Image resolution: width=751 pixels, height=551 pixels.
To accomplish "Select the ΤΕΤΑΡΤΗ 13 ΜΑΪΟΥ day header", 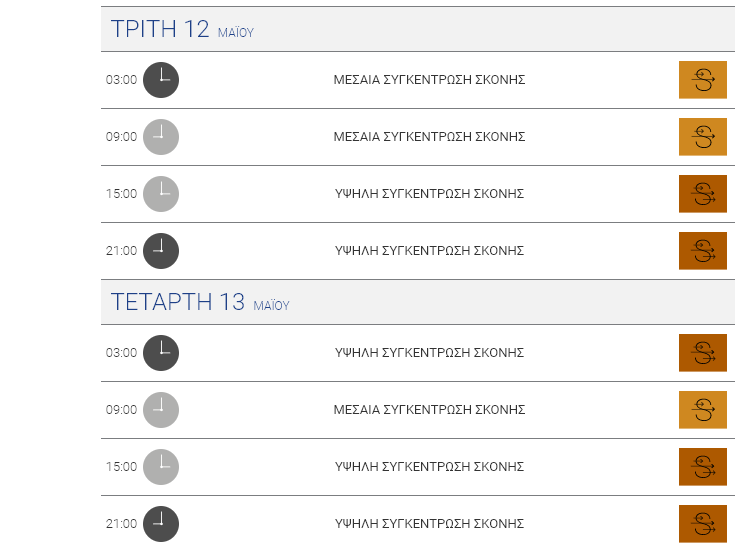I will tap(418, 302).
